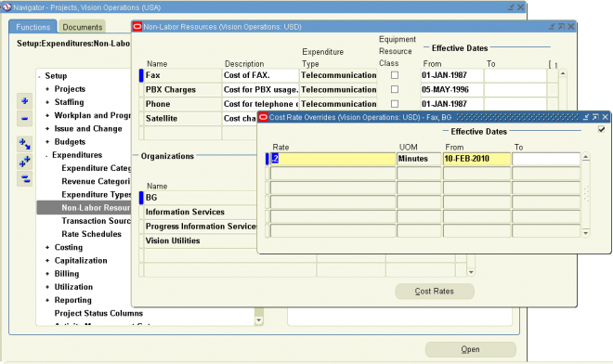
Task: Click the Fax Expenditure Type Telecommunication field
Action: pos(339,75)
